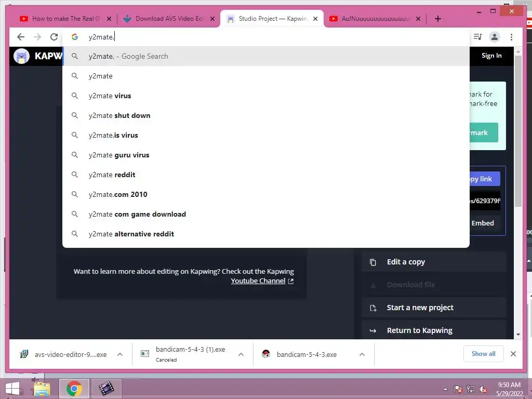Screen dimensions: 532x399
Task: Select the 'y2mate reddit' suggestion
Action: [x=266, y=175]
